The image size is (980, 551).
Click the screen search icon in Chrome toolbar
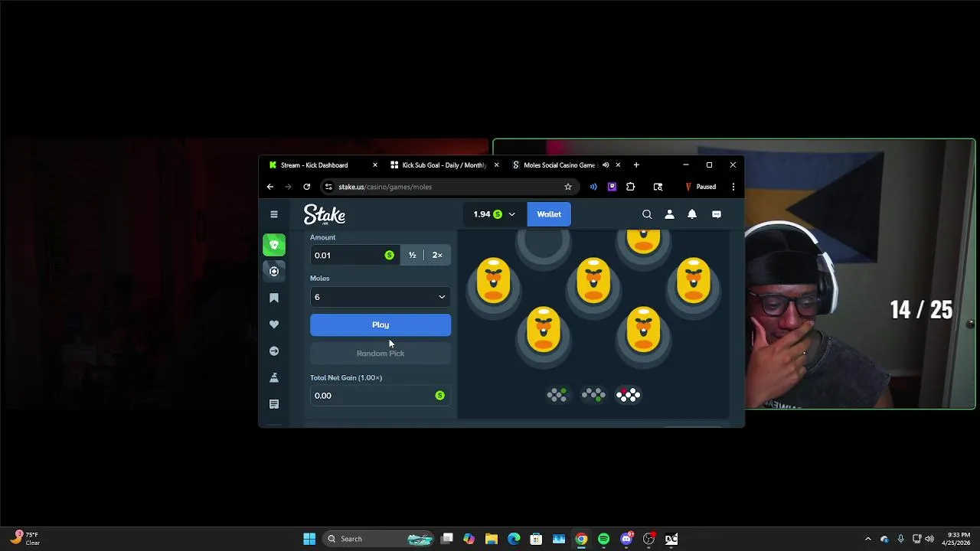tap(658, 187)
